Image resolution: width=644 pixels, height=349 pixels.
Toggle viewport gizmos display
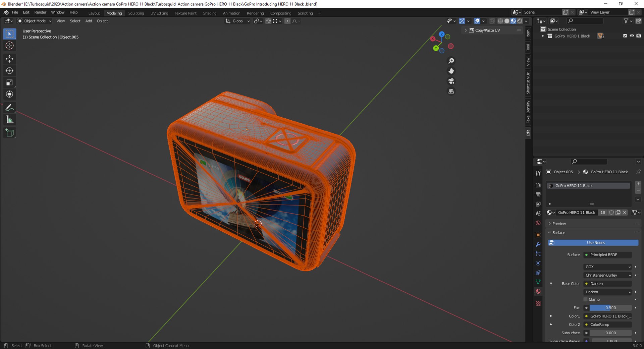pos(462,21)
